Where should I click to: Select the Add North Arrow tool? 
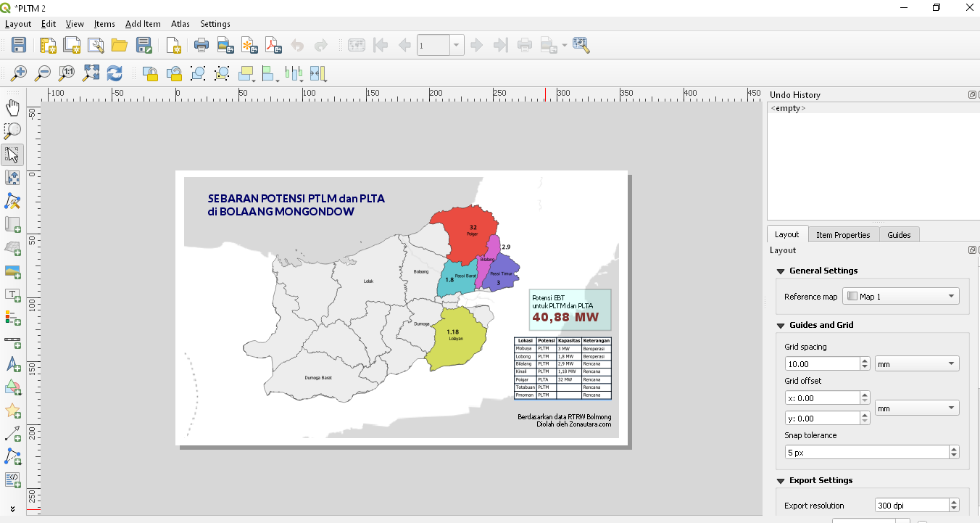pos(12,364)
